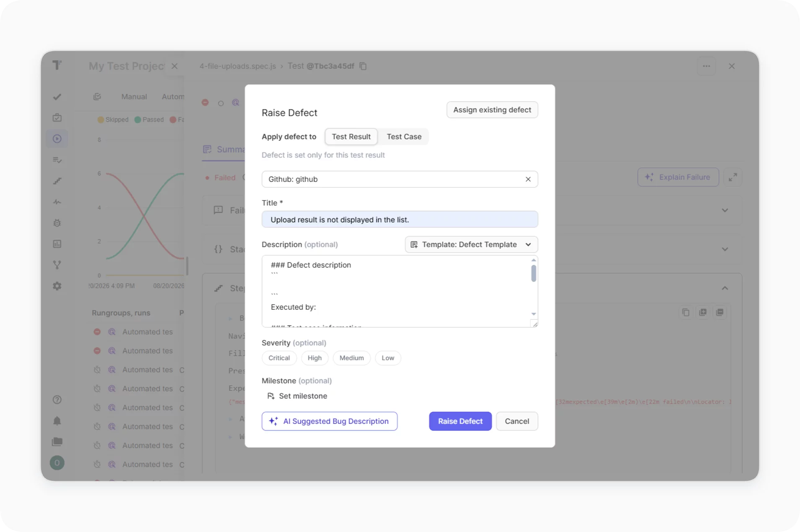Click 4-file-uploads.spec.js breadcrumb
This screenshot has width=800, height=532.
tap(237, 66)
